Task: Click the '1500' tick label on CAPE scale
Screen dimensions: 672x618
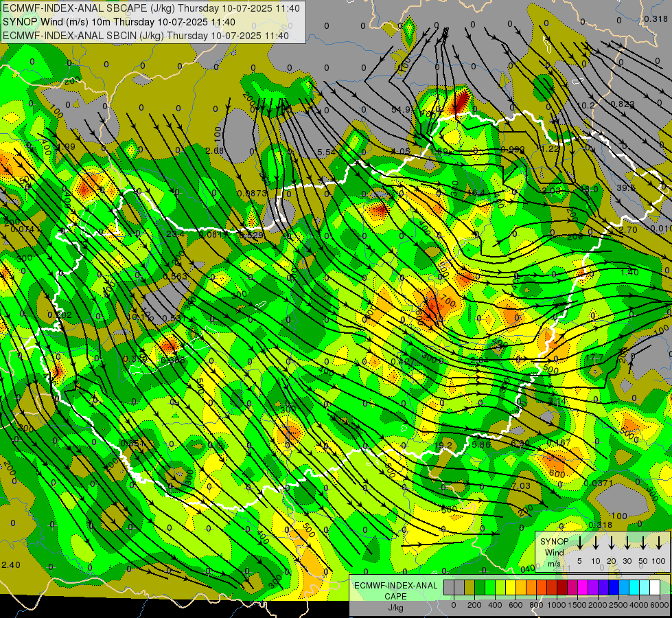Action: tap(577, 605)
